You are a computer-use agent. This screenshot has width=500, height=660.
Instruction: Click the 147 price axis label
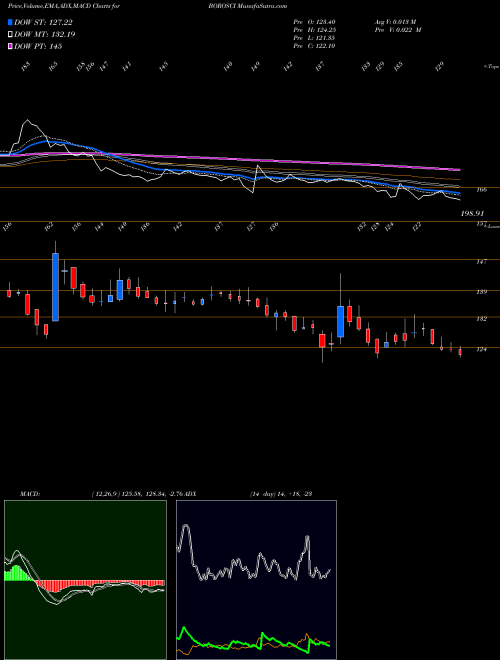pos(481,262)
